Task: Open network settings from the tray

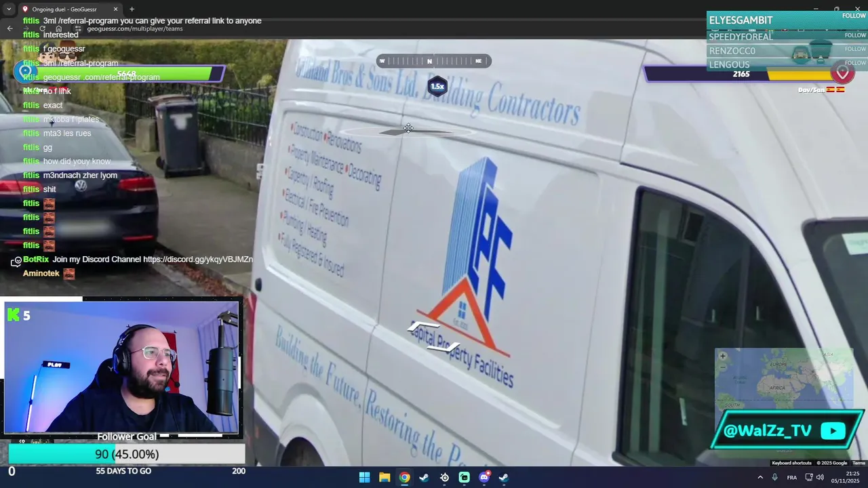Action: click(809, 477)
